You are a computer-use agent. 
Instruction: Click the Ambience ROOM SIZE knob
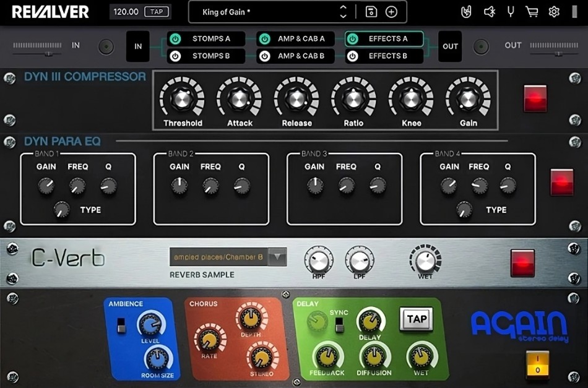[158, 358]
